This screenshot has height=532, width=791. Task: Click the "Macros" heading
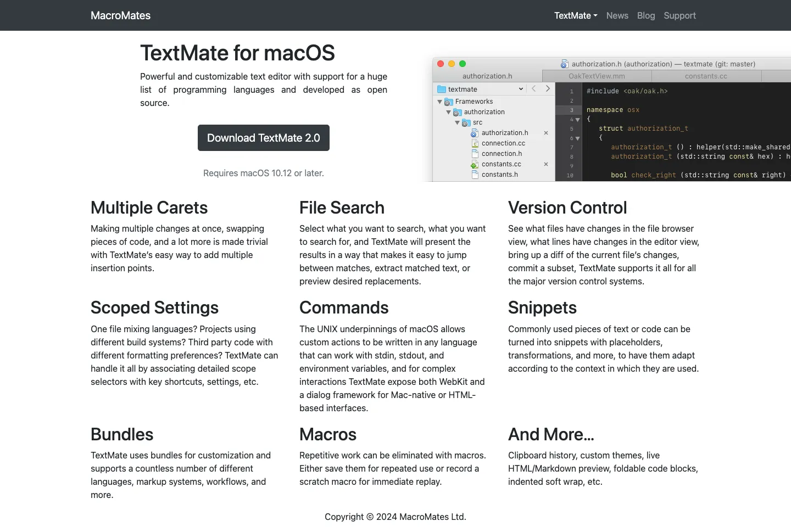coord(328,434)
